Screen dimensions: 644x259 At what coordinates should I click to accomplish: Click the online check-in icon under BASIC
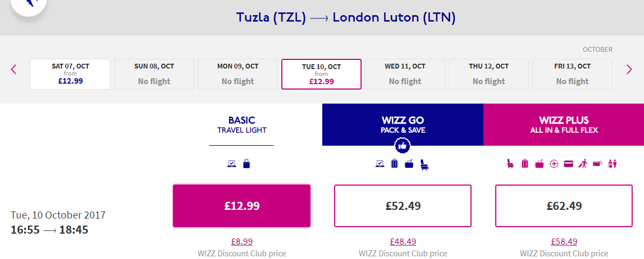coord(232,163)
